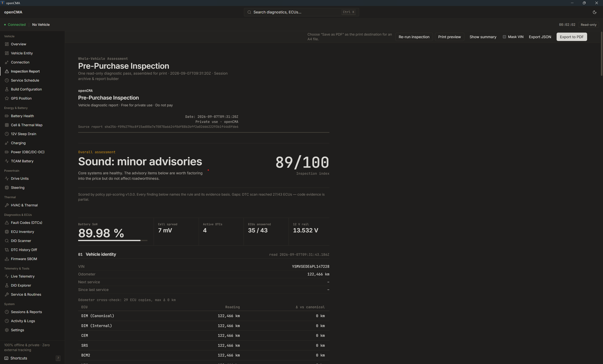The width and height of the screenshot is (603, 364).
Task: Click Show summary button
Action: pos(483,37)
